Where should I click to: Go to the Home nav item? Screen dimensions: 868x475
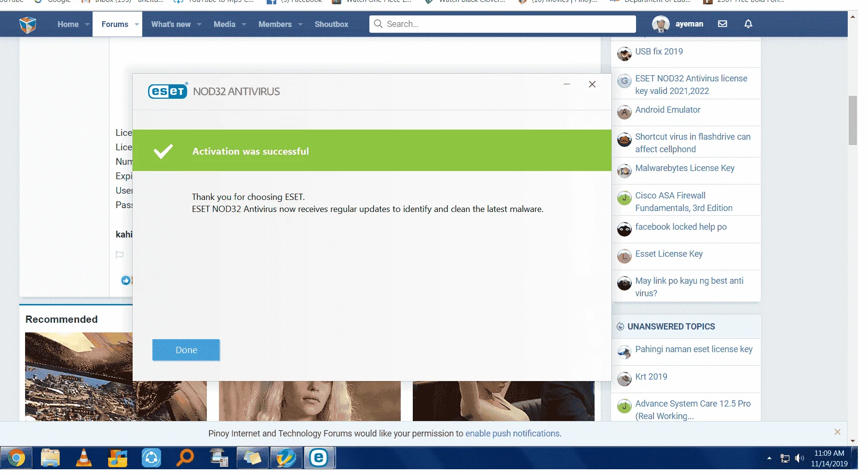[x=68, y=24]
